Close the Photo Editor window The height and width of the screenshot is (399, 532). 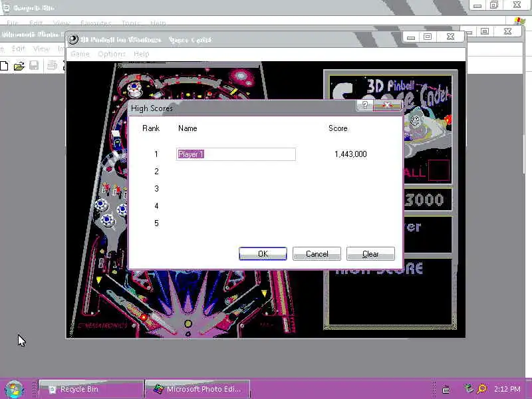(507, 31)
